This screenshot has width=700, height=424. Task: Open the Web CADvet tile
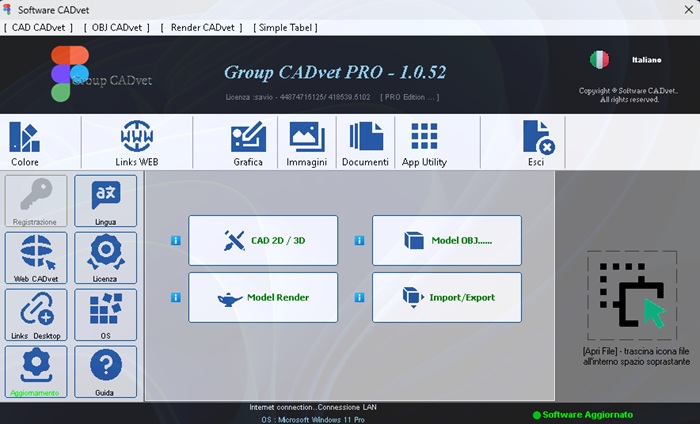(36, 258)
